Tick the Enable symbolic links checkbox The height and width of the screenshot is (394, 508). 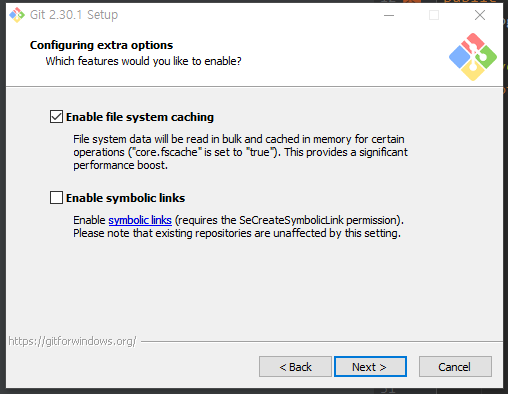56,197
